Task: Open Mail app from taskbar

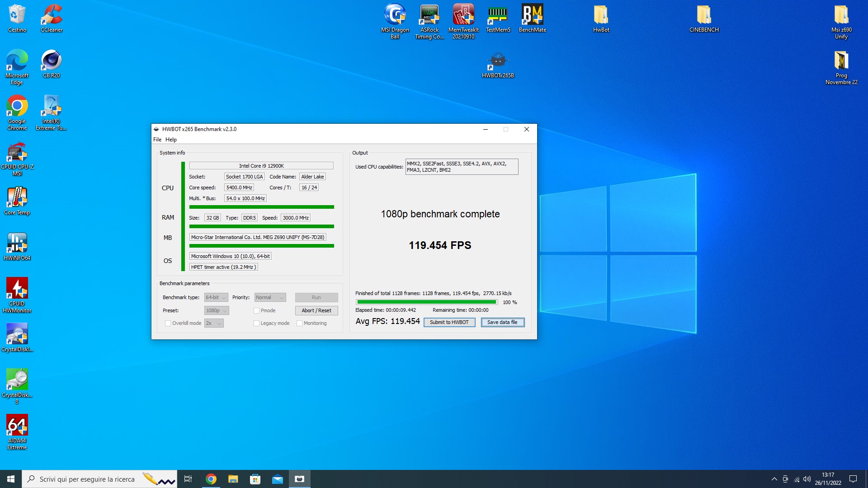Action: pos(277,479)
